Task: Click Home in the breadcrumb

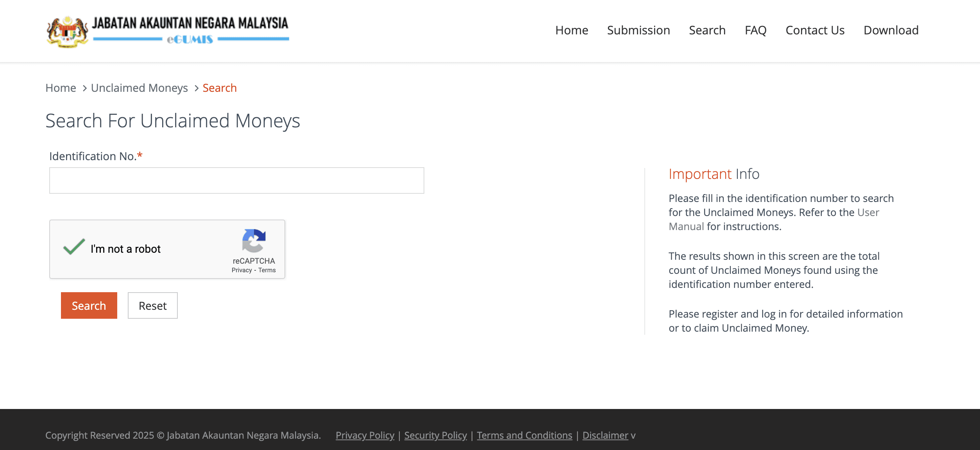Action: (61, 88)
